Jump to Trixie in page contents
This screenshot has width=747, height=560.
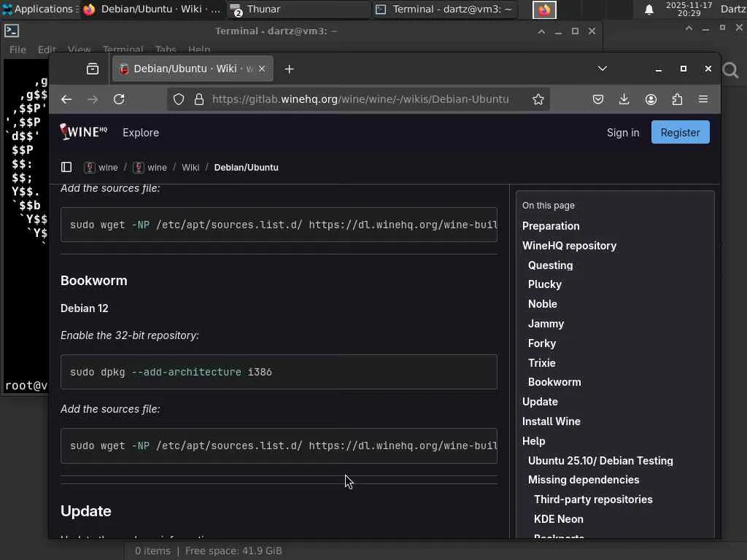tap(542, 363)
